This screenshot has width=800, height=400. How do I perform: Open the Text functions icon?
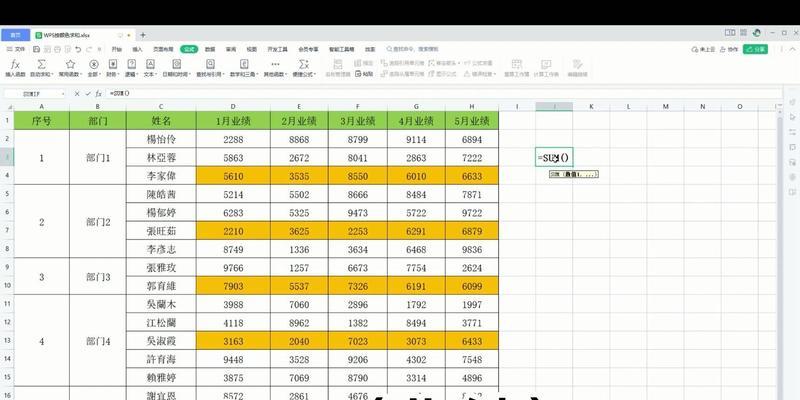click(x=150, y=64)
